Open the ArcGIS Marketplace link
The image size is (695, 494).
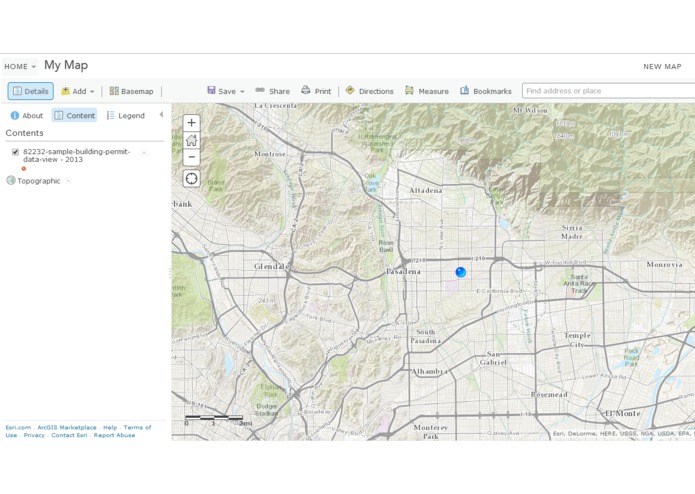67,428
